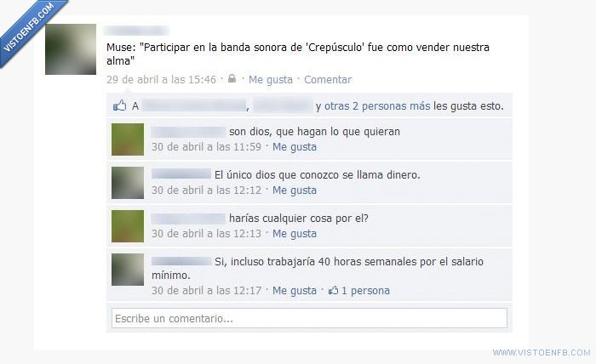Like the 'trabajaría 40 horas semanales' comment
596x364 pixels.
(295, 290)
